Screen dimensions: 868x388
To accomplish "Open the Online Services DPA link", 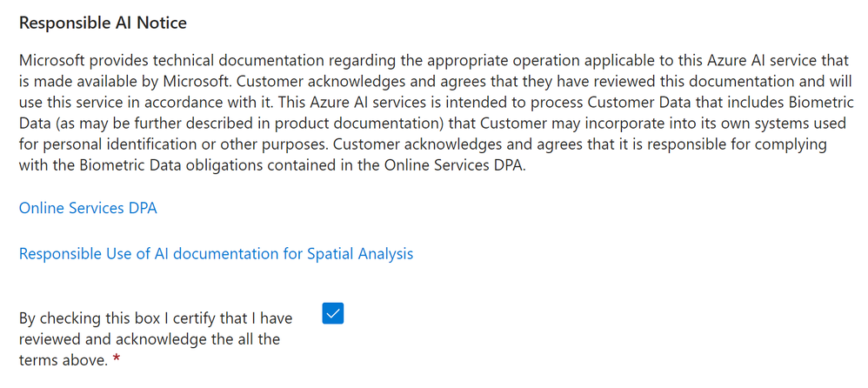I will coord(88,208).
